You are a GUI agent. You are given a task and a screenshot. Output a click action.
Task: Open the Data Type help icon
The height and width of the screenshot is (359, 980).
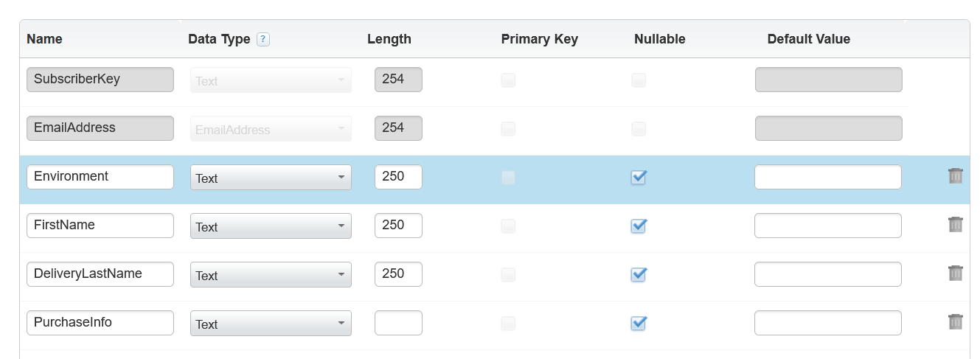pyautogui.click(x=263, y=40)
